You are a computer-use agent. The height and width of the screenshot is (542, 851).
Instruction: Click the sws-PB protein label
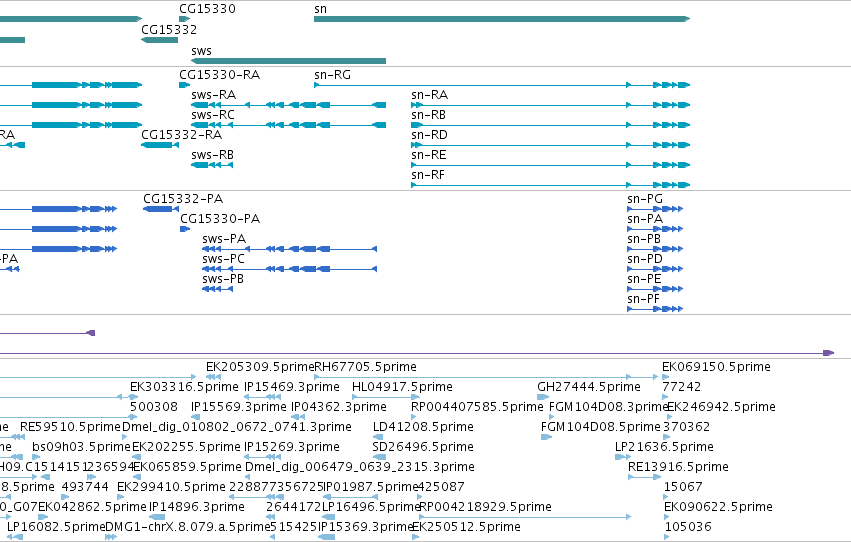[223, 279]
